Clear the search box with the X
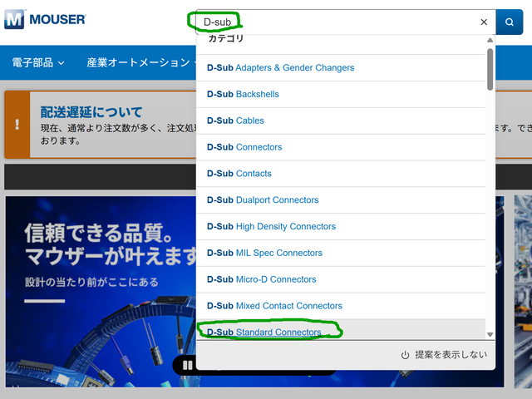This screenshot has width=532, height=399. tap(484, 22)
